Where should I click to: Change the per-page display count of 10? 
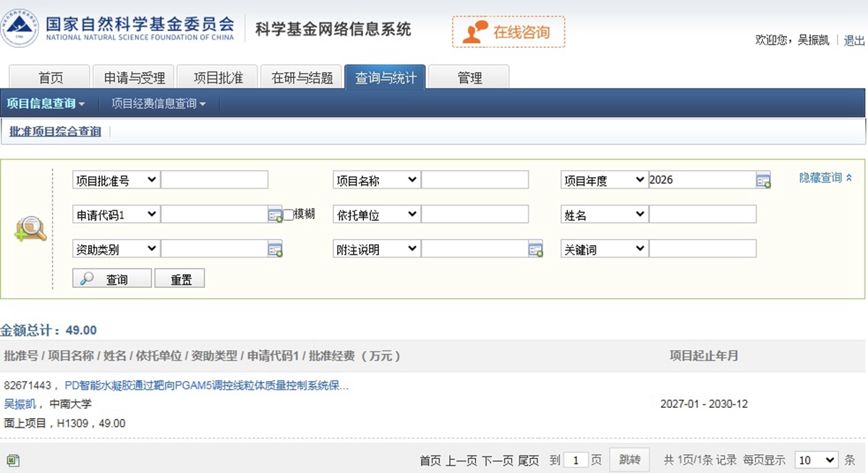pyautogui.click(x=817, y=460)
